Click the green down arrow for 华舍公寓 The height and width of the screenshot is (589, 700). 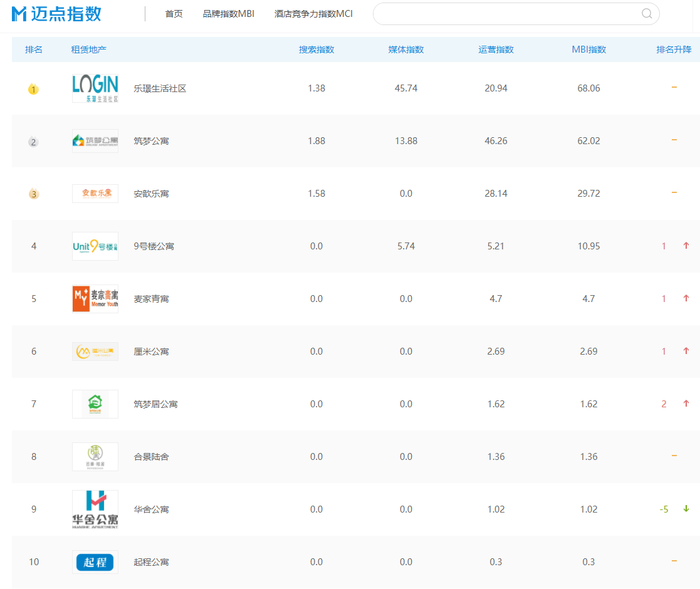point(686,509)
